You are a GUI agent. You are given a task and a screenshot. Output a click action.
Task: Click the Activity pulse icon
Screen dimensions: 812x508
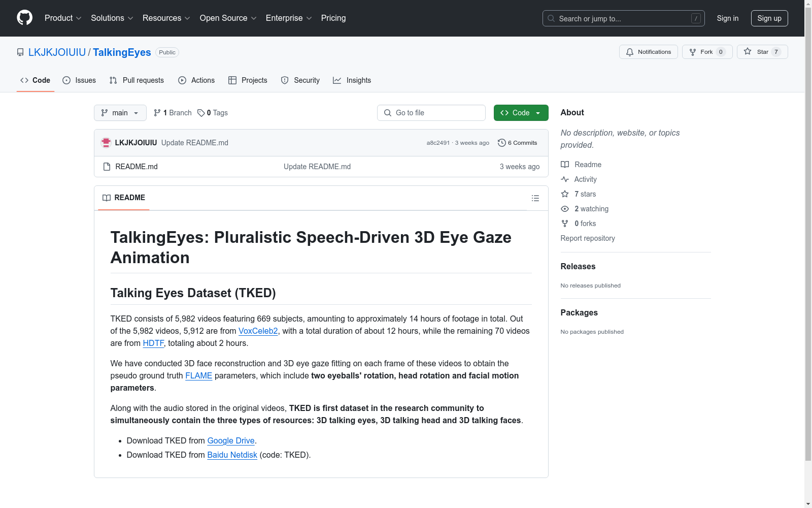565,179
